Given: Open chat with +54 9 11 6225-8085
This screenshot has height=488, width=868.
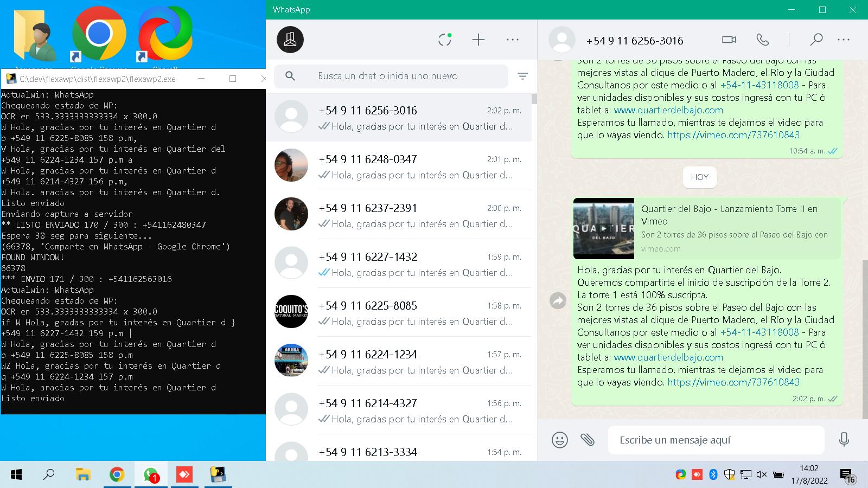Looking at the screenshot, I should pos(399,312).
